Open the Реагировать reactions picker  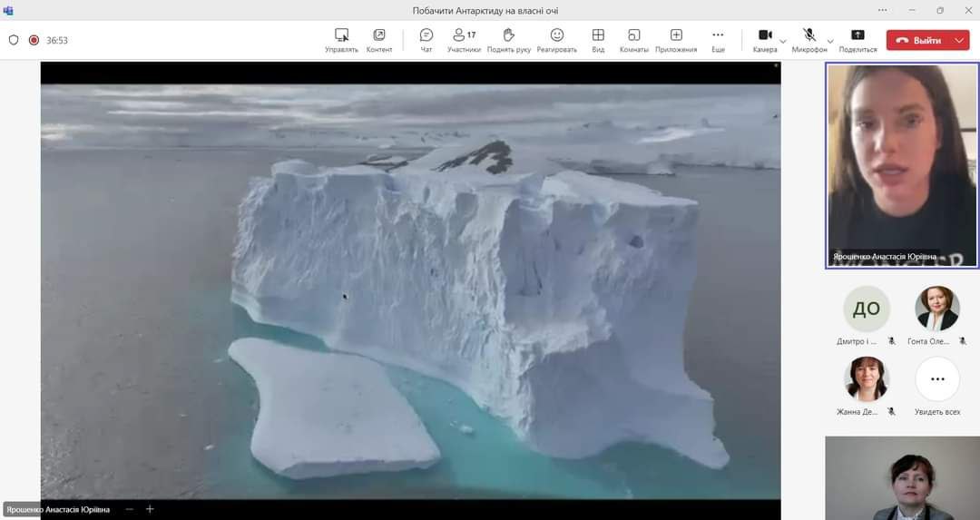pyautogui.click(x=556, y=35)
